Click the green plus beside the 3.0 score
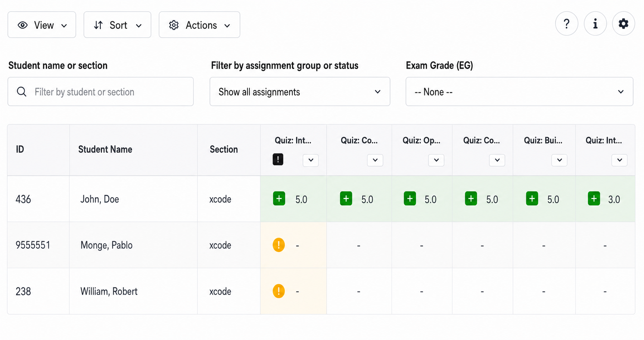644x340 pixels. coord(594,199)
